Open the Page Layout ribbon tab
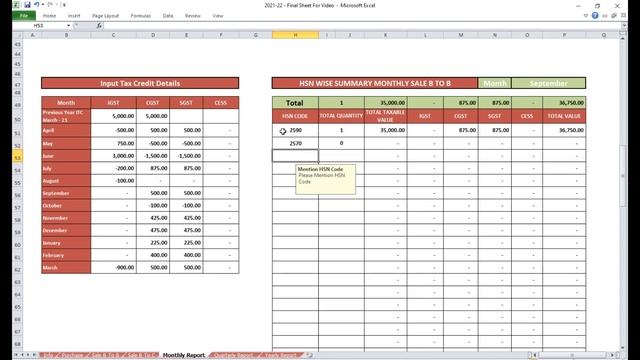Viewport: 640px width, 360px height. point(105,16)
